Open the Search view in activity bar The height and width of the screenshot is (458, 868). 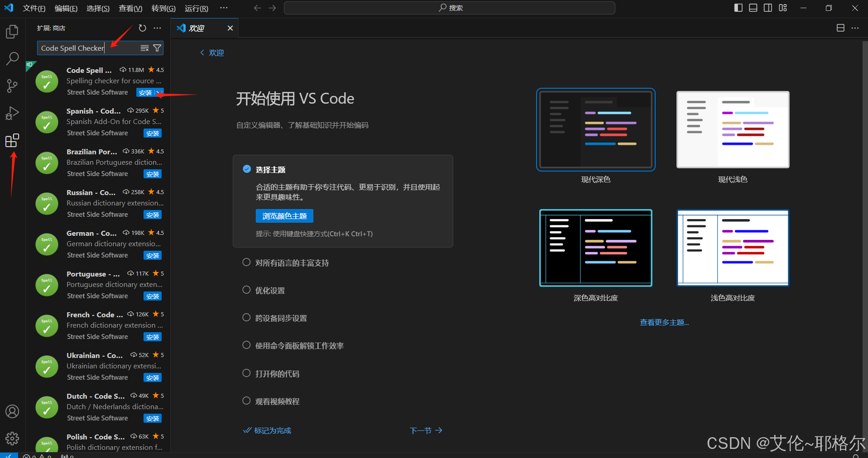[12, 58]
